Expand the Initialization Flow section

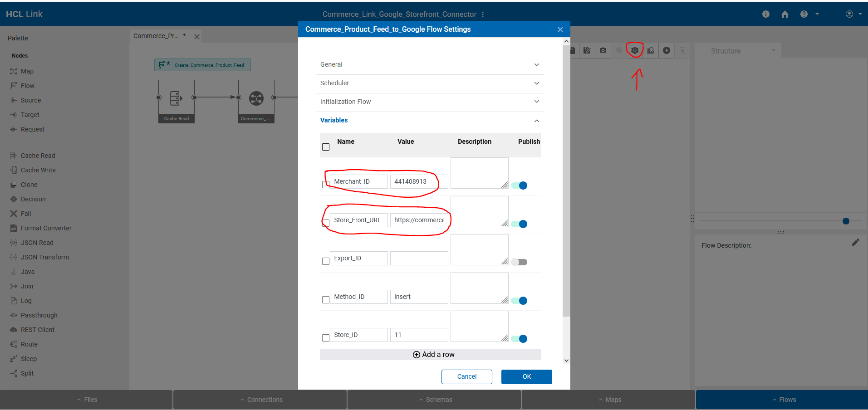coord(430,102)
